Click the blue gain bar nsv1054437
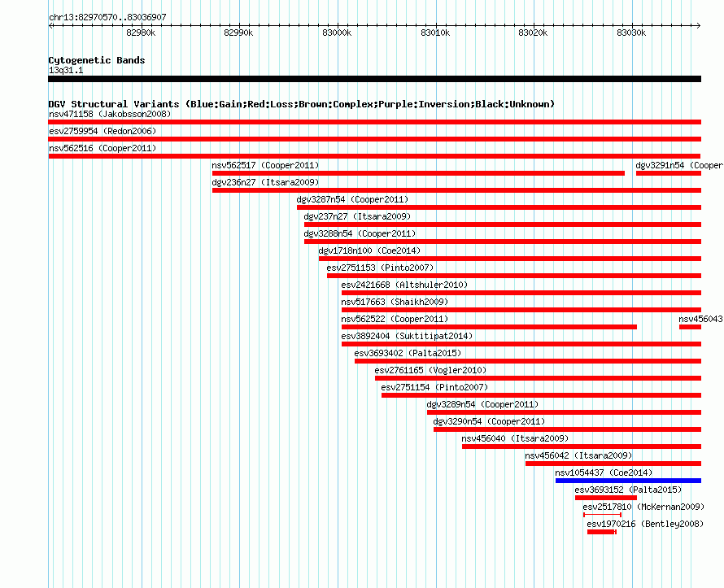 pos(628,481)
